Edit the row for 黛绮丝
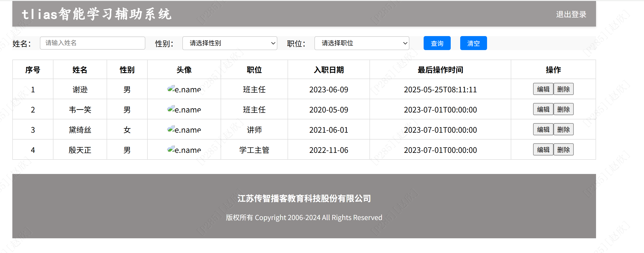The height and width of the screenshot is (253, 644). [543, 129]
